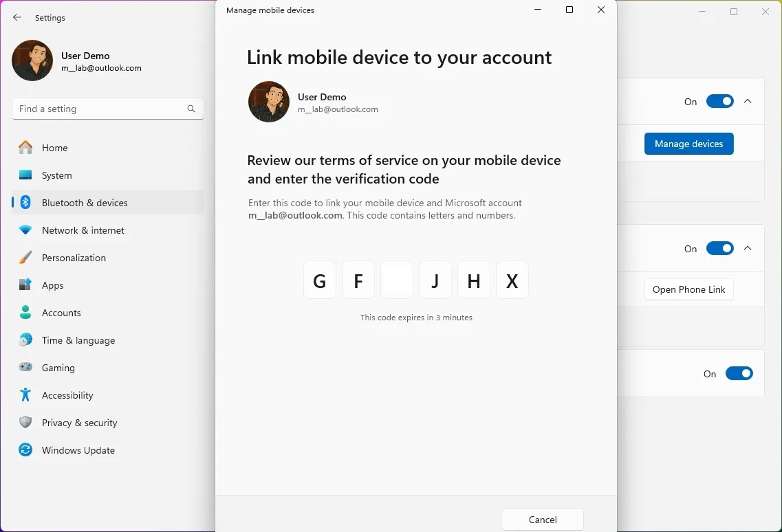This screenshot has width=782, height=532.
Task: Open Accessibility settings
Action: [108, 395]
